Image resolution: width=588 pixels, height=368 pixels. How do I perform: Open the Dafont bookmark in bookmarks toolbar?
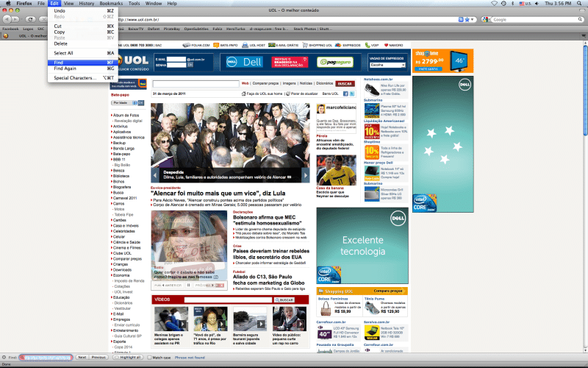click(x=154, y=29)
